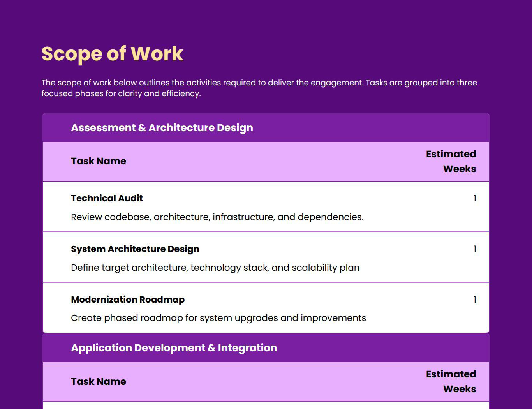This screenshot has width=532, height=409.
Task: Click the Task Name column header in first table
Action: 98,161
